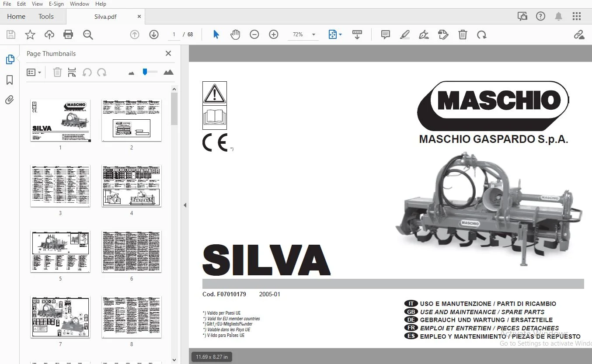
Task: Switch to the Tools tab
Action: (46, 17)
